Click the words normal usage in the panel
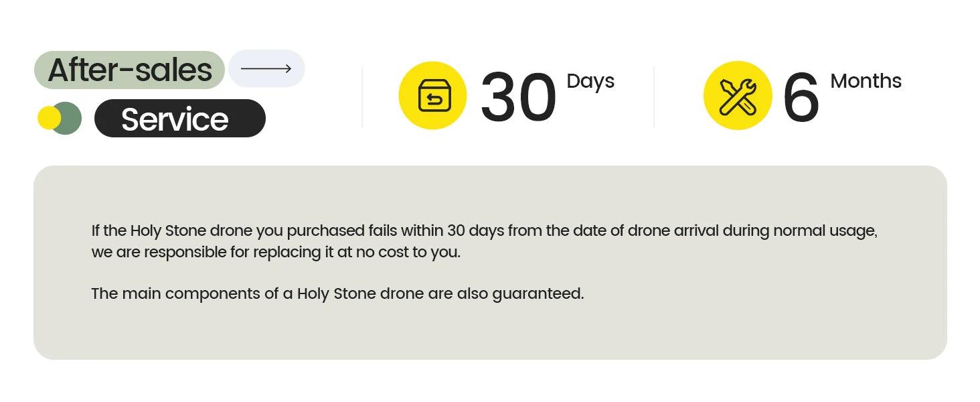The image size is (980, 402). [x=825, y=232]
